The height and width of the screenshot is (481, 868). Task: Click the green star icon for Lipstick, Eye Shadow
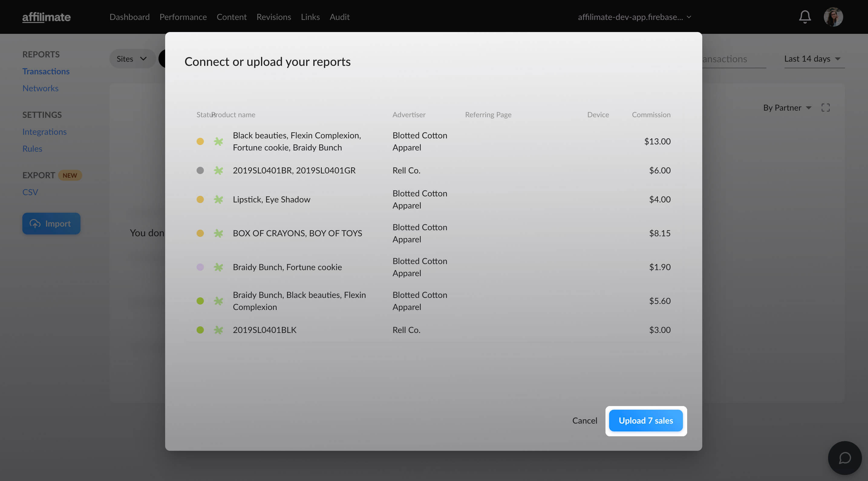(218, 200)
